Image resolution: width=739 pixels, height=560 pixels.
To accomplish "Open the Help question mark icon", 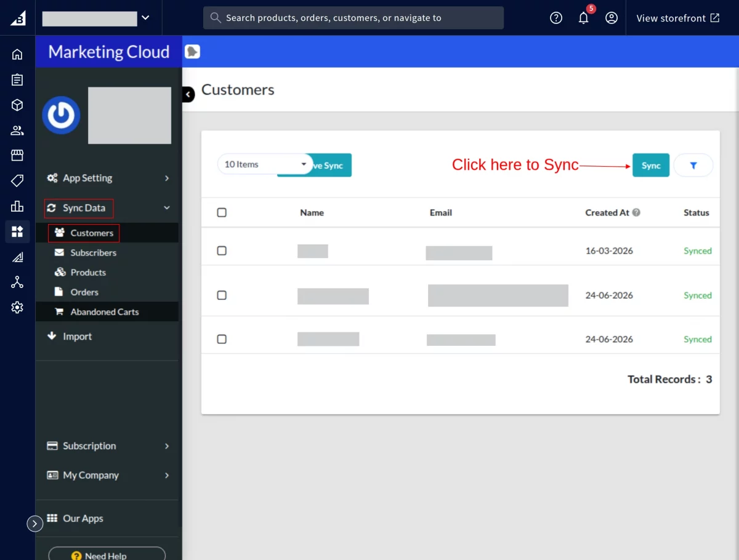I will [556, 18].
